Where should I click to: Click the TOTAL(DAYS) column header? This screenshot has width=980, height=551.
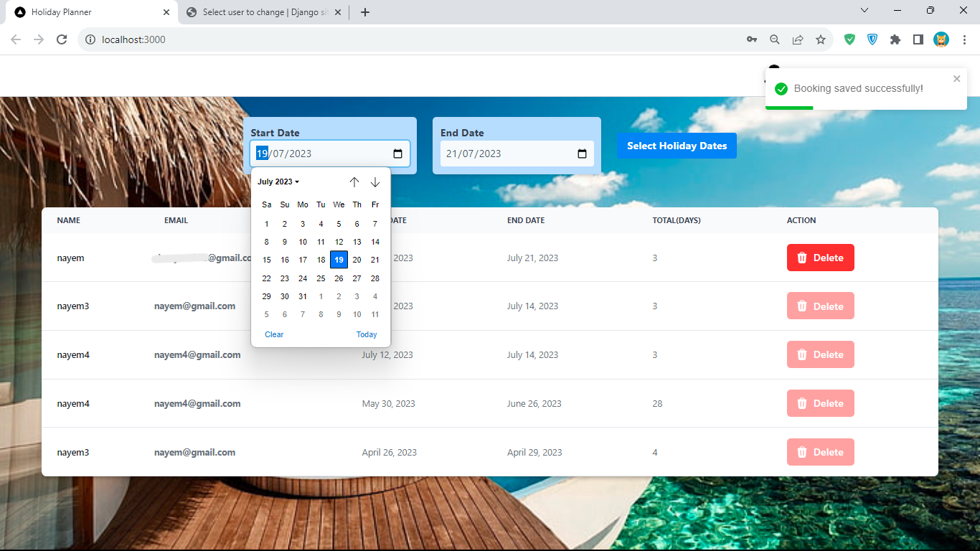(x=677, y=220)
